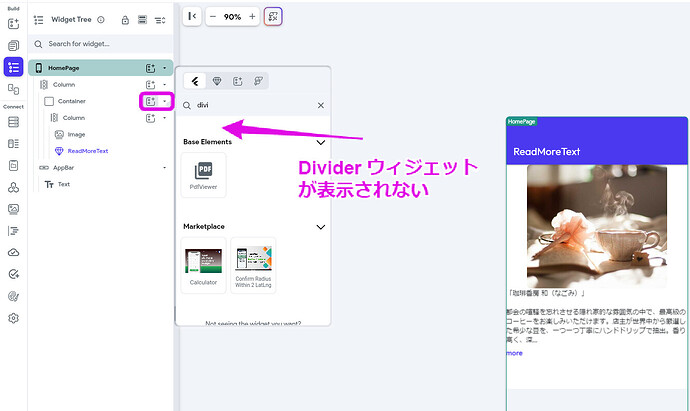Select the Image row in tree
690x411 pixels.
(x=76, y=135)
